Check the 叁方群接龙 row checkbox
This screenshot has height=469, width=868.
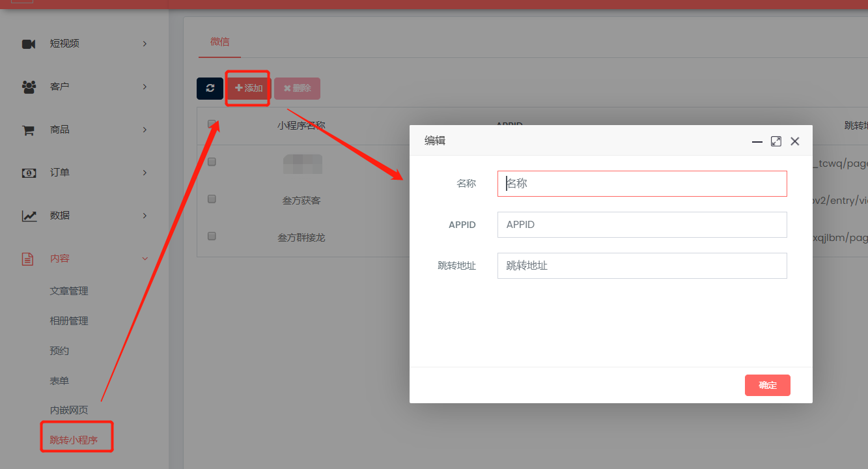(212, 236)
